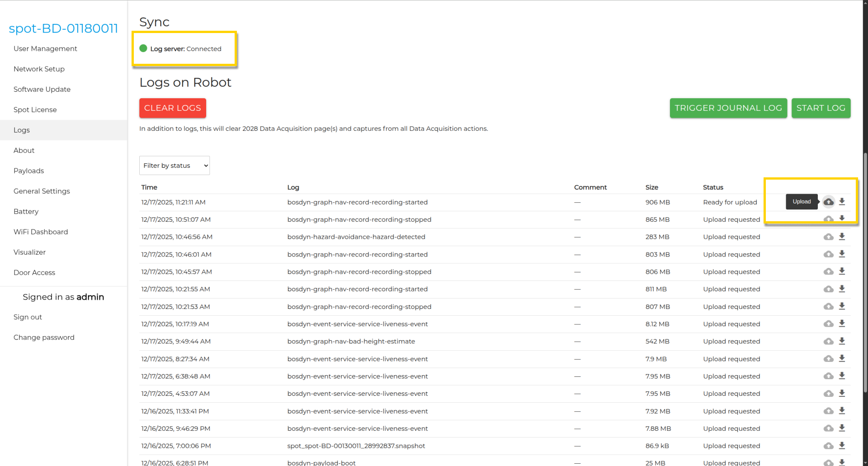Image resolution: width=868 pixels, height=466 pixels.
Task: Click the Time column header
Action: pos(149,187)
